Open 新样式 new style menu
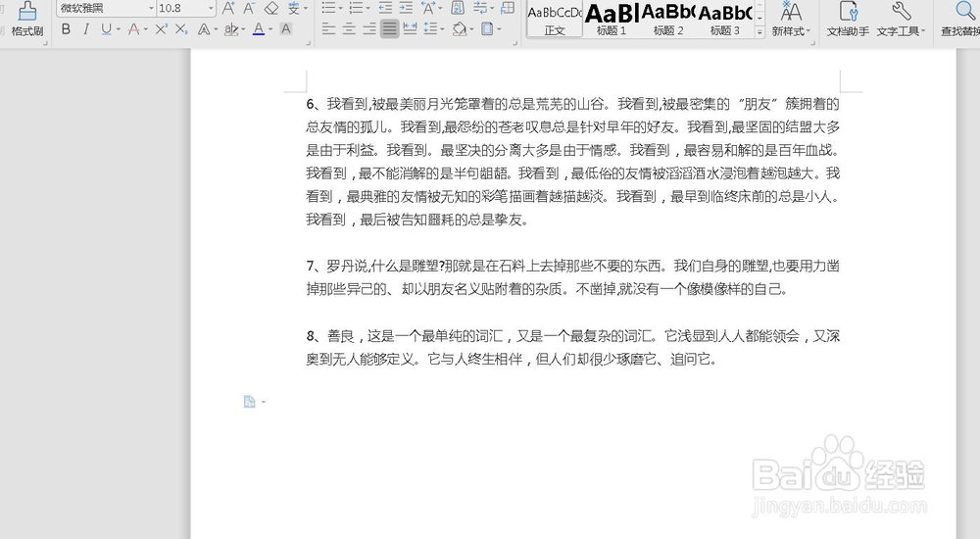 pos(791,20)
